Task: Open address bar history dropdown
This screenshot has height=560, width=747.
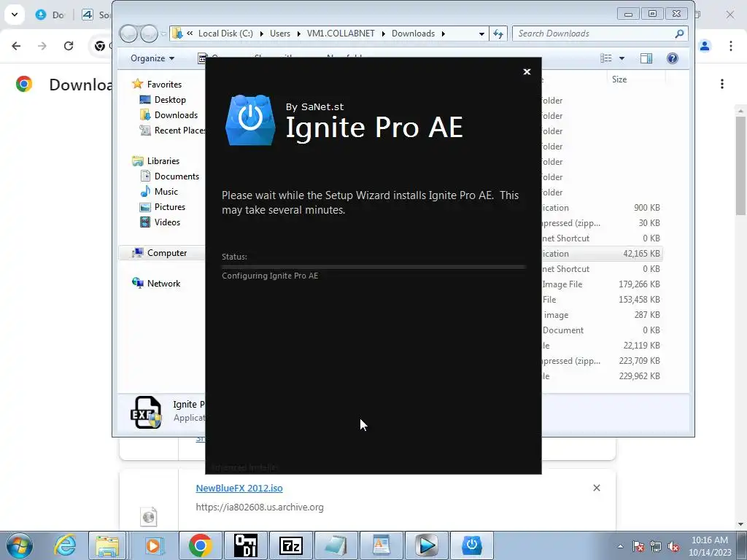Action: coord(481,34)
